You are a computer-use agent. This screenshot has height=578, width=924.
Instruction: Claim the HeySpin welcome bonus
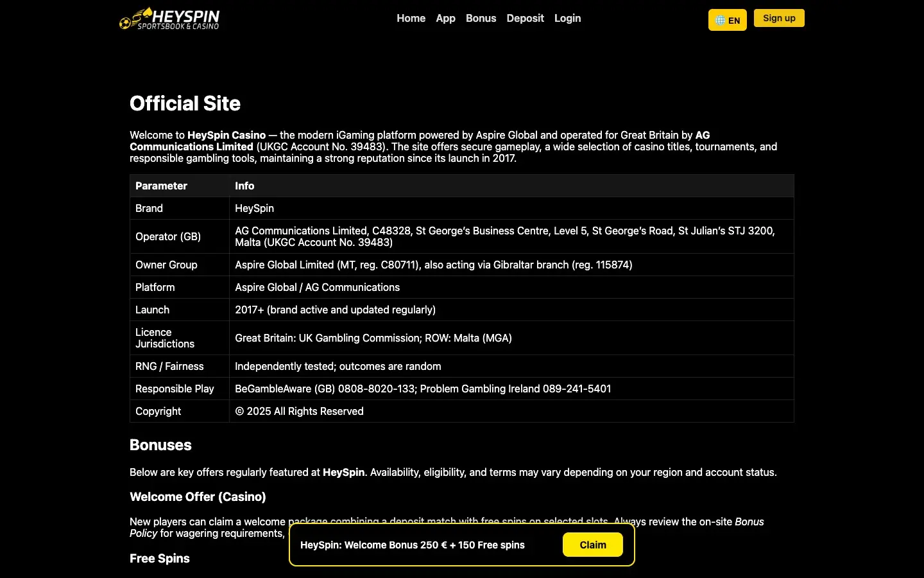tap(593, 545)
